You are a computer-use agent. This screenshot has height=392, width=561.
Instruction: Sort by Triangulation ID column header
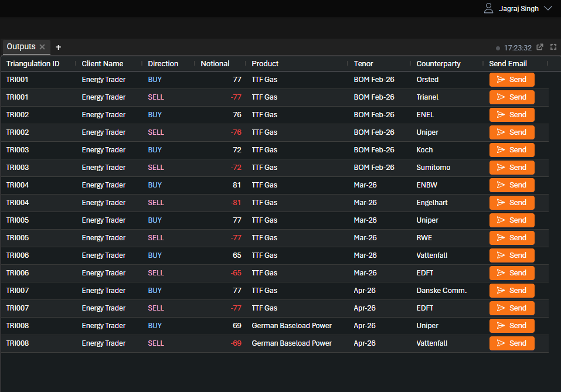(x=33, y=63)
